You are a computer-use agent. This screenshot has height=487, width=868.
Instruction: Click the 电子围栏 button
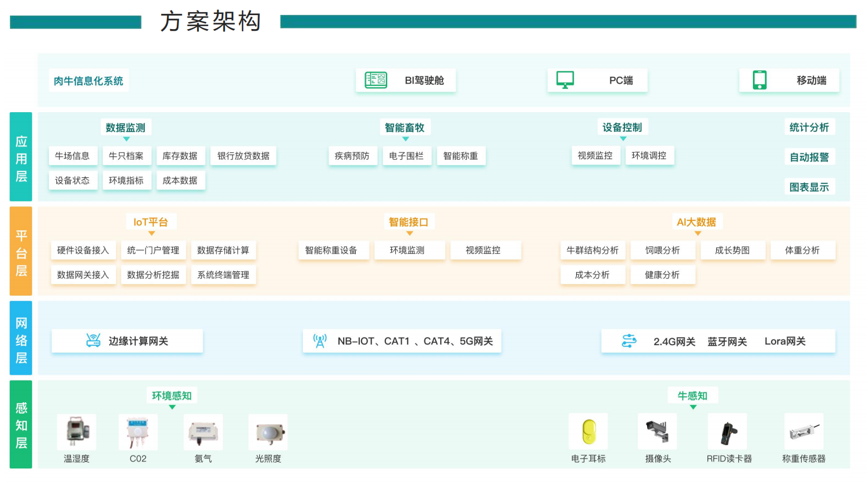(x=406, y=156)
